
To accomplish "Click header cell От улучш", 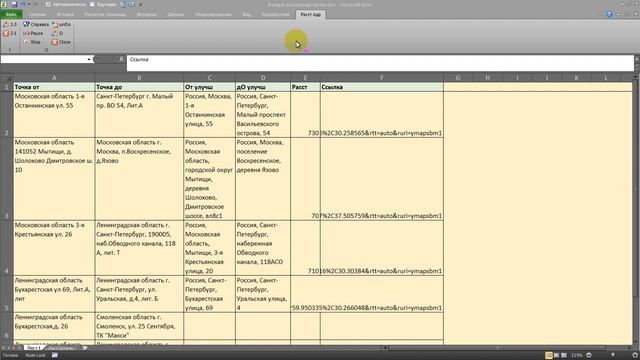I will (x=209, y=87).
